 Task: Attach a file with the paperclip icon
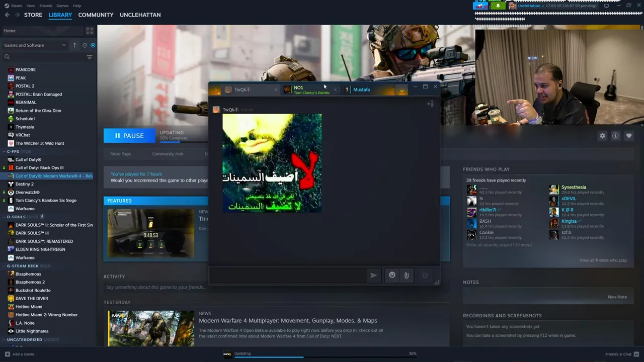(407, 276)
